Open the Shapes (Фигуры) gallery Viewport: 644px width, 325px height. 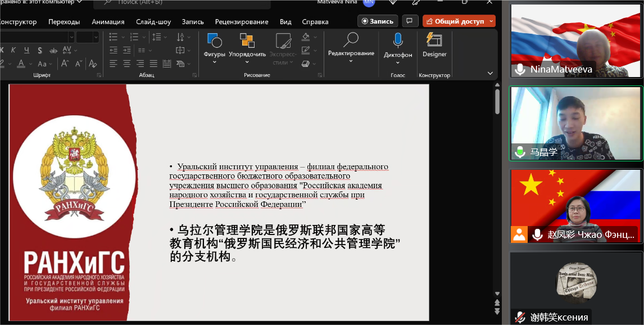pos(215,49)
